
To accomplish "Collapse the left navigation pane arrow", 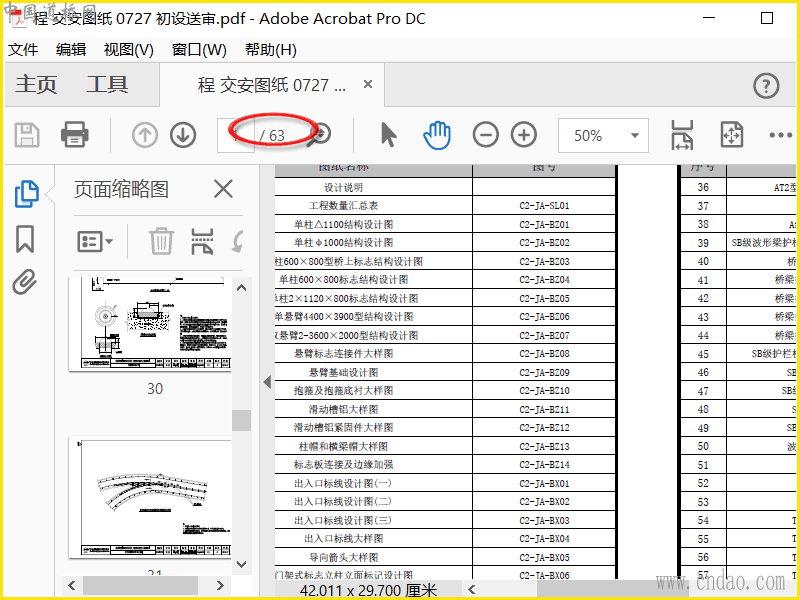I will [x=267, y=382].
